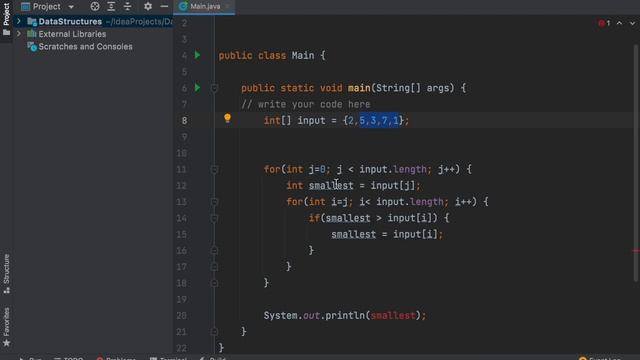Click the red error indicator in editor corner

coord(604,23)
